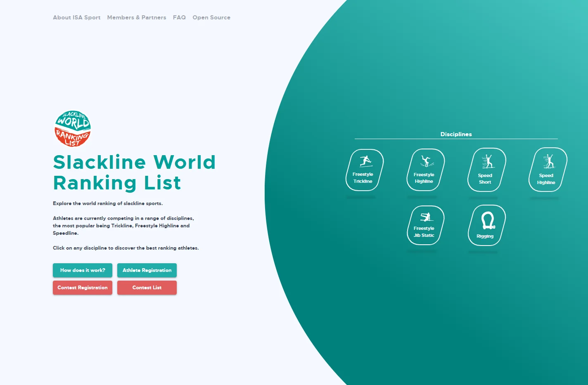Select the Speed Highline discipline icon

548,170
